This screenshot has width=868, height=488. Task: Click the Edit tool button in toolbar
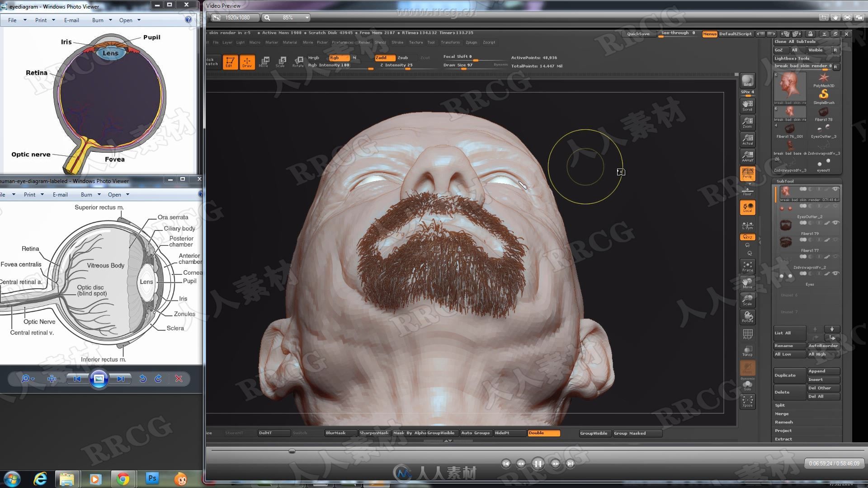coord(230,61)
